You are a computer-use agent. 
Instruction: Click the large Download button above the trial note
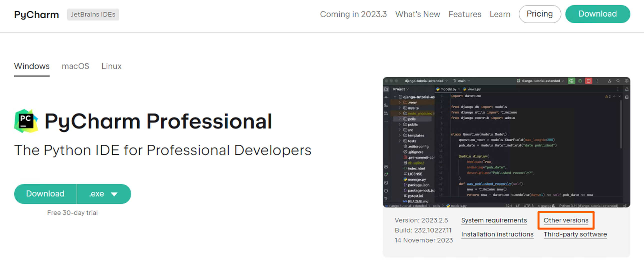pyautogui.click(x=45, y=194)
